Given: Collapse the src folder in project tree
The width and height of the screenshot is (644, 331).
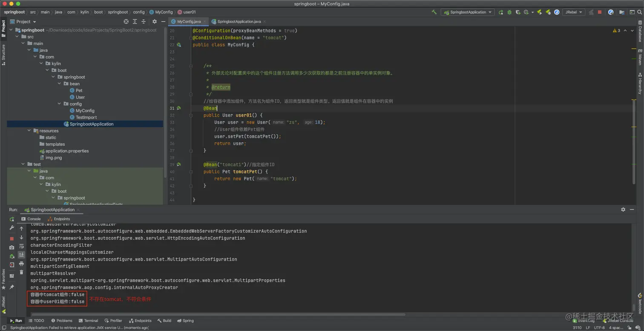Looking at the screenshot, I should point(17,37).
